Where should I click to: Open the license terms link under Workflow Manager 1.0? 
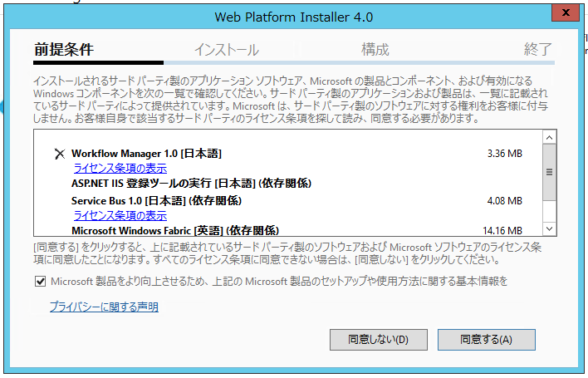[120, 169]
